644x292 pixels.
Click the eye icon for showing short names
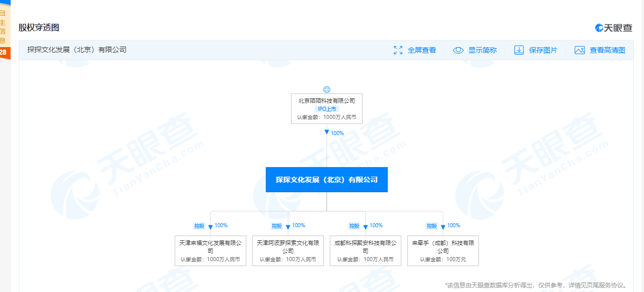click(458, 50)
